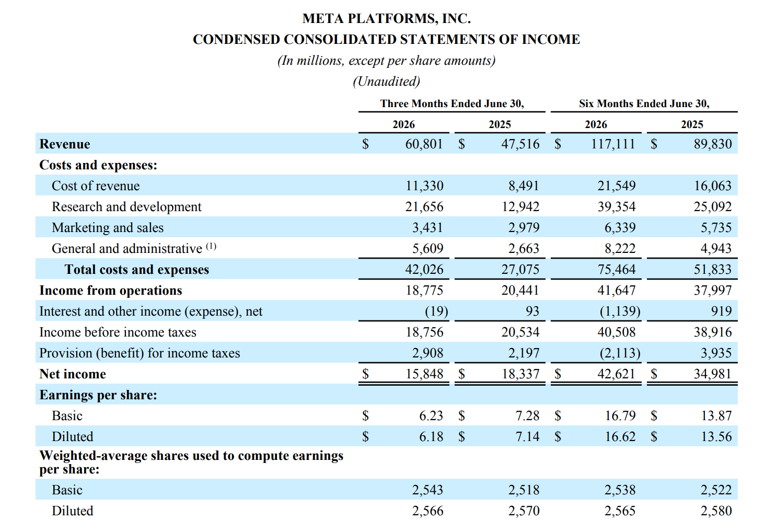Click the basic shares value 2,543
The height and width of the screenshot is (532, 765).
[427, 490]
